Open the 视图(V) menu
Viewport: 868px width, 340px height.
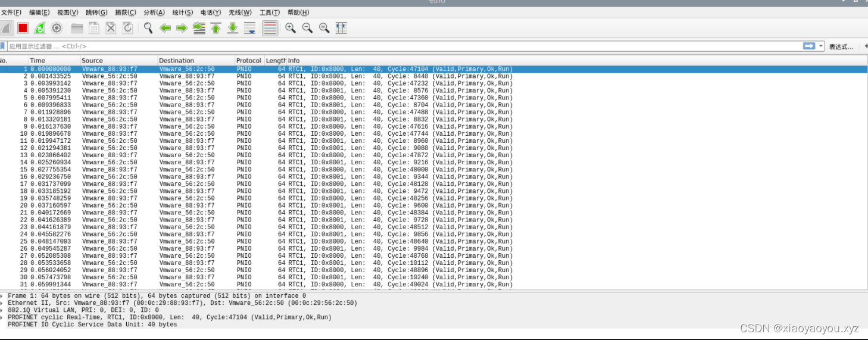click(x=68, y=13)
